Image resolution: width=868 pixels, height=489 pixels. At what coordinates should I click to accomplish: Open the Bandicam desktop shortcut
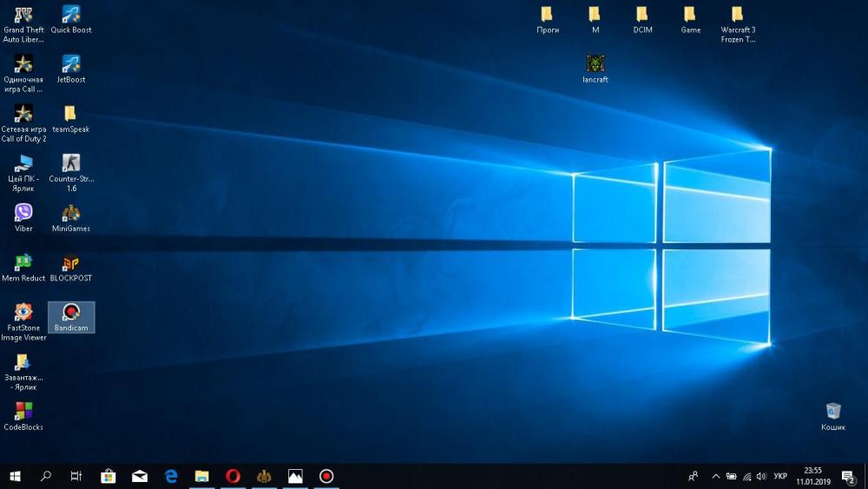point(71,314)
